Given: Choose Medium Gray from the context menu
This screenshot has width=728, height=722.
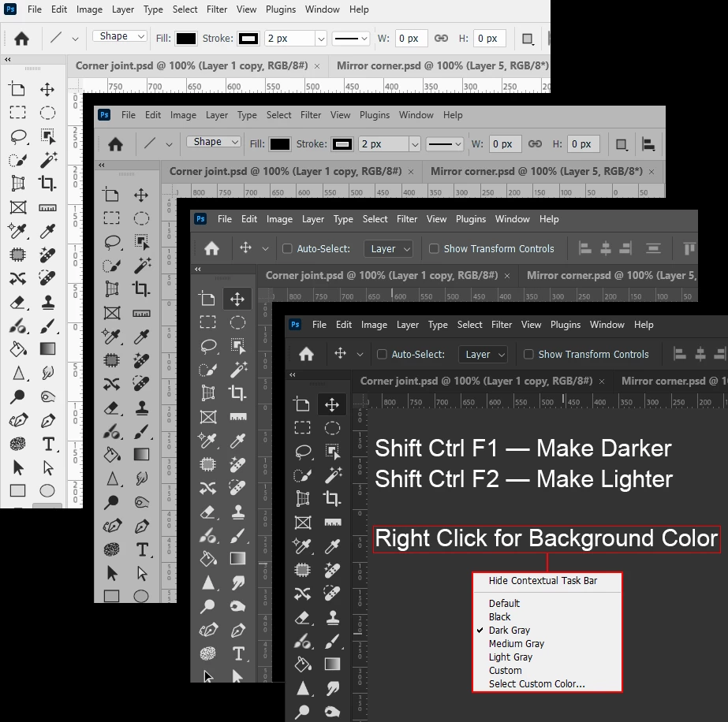Looking at the screenshot, I should pyautogui.click(x=517, y=644).
